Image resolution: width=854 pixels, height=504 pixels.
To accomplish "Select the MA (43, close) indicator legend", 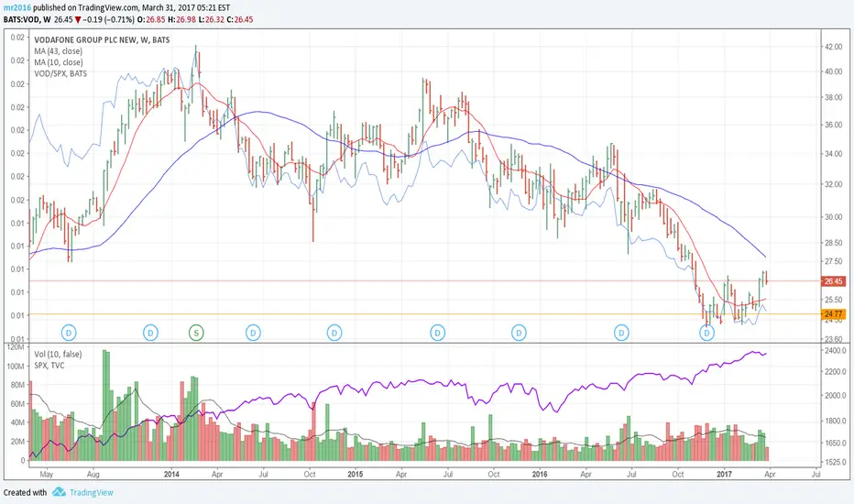I will (x=59, y=51).
